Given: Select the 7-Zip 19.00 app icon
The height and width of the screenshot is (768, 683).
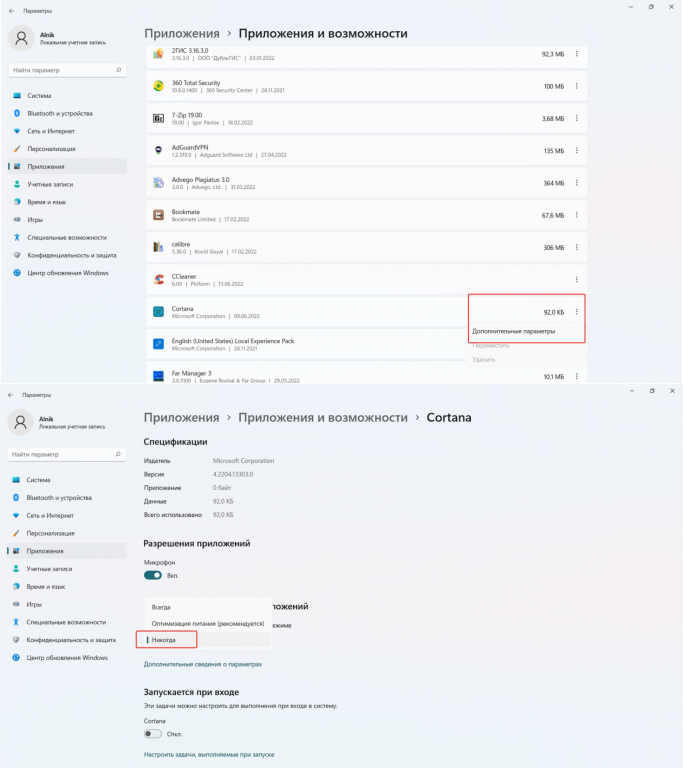Looking at the screenshot, I should click(x=158, y=118).
